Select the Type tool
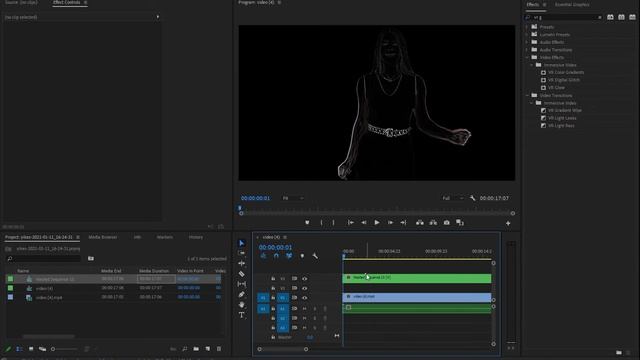Screen dimensions: 640x360 point(242,315)
